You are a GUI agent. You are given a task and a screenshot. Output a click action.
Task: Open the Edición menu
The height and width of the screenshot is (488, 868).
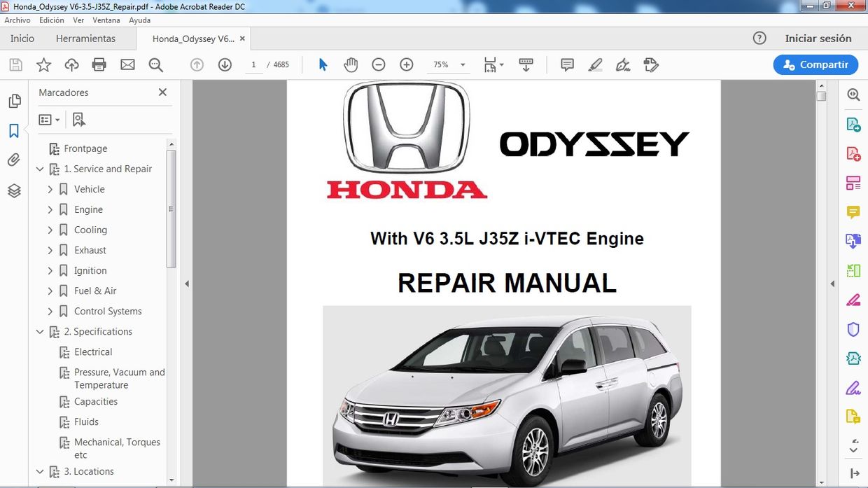click(52, 20)
